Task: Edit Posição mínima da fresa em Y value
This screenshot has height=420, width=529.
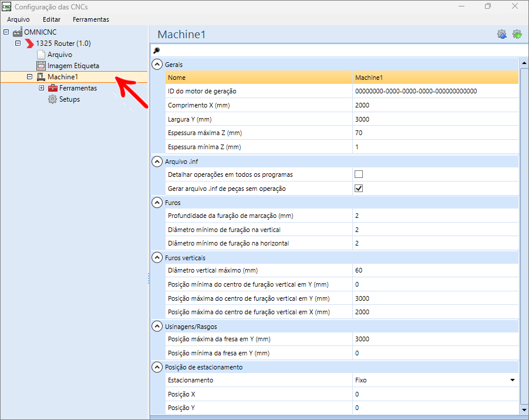Action: click(x=435, y=353)
